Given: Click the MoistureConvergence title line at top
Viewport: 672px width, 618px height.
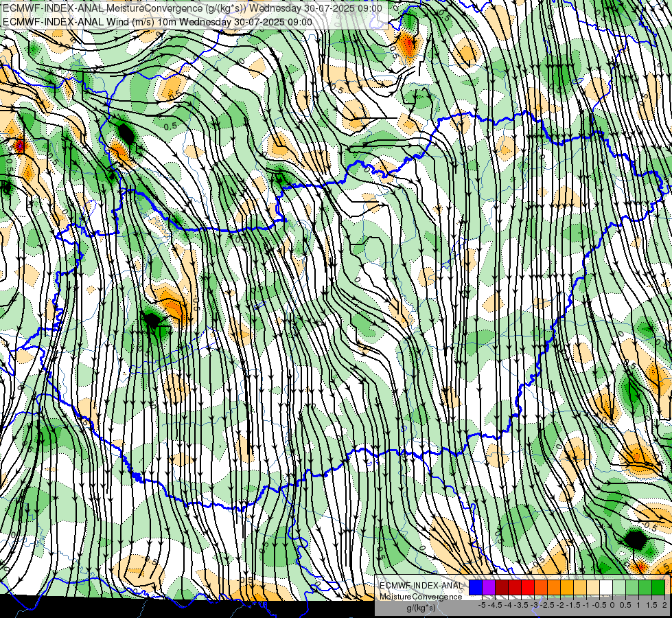Looking at the screenshot, I should [x=192, y=8].
